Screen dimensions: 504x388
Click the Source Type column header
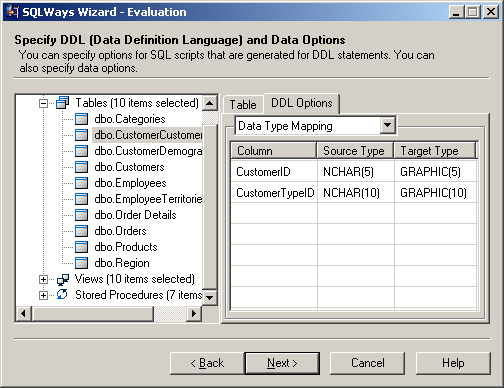tap(355, 151)
